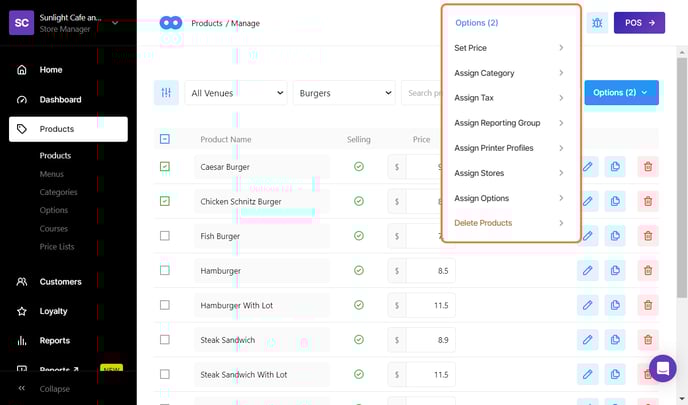The height and width of the screenshot is (405, 688).
Task: Open the blue Options (2) dropdown
Action: click(x=621, y=93)
